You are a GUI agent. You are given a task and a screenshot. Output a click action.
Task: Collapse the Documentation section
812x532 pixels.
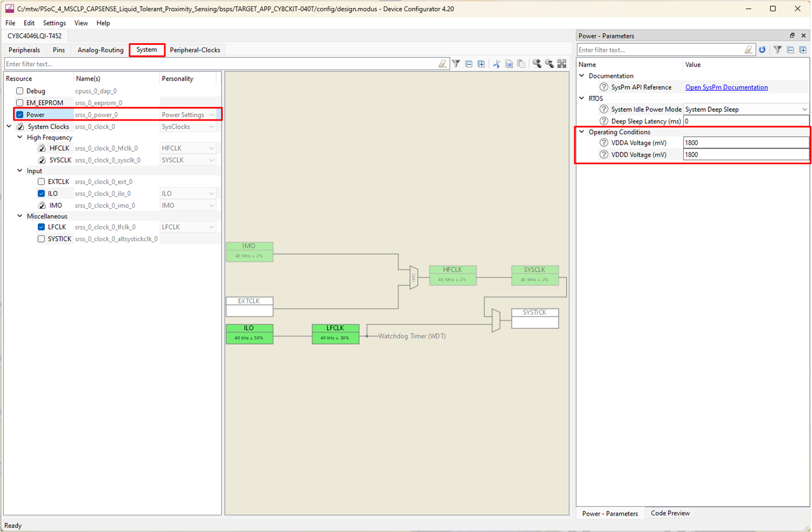click(x=582, y=76)
